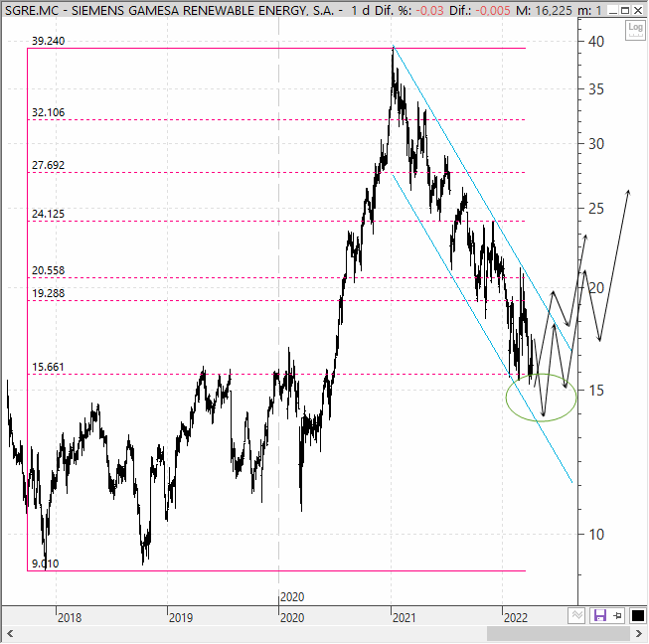Maximize the SGRE.MC chart window
649x644 pixels.
625,10
